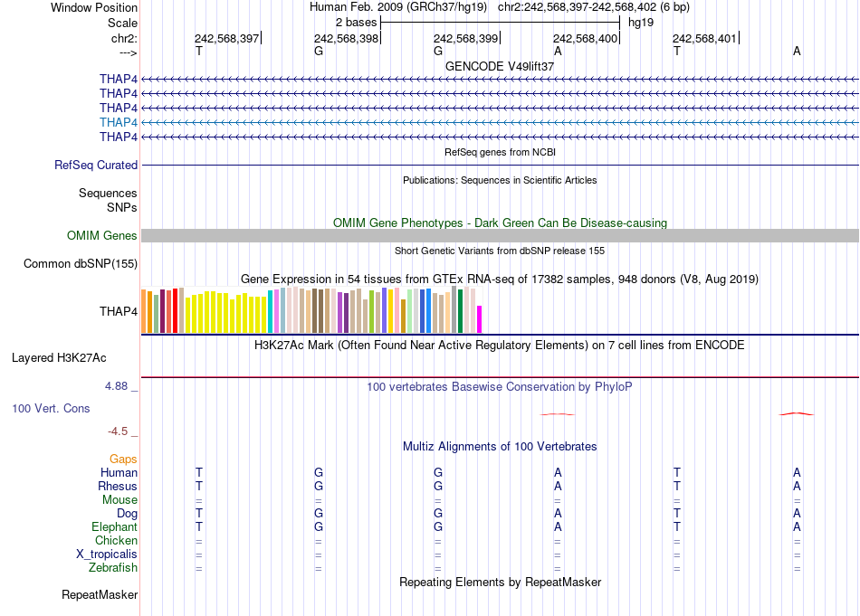Click 'Human Feb. 2009 (GRCh37/hg19)' assembly text
The width and height of the screenshot is (860, 616).
398,7
